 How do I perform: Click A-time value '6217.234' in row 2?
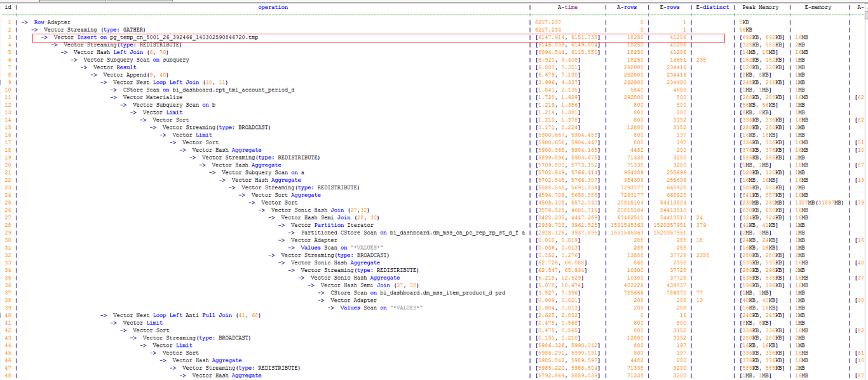click(x=546, y=30)
